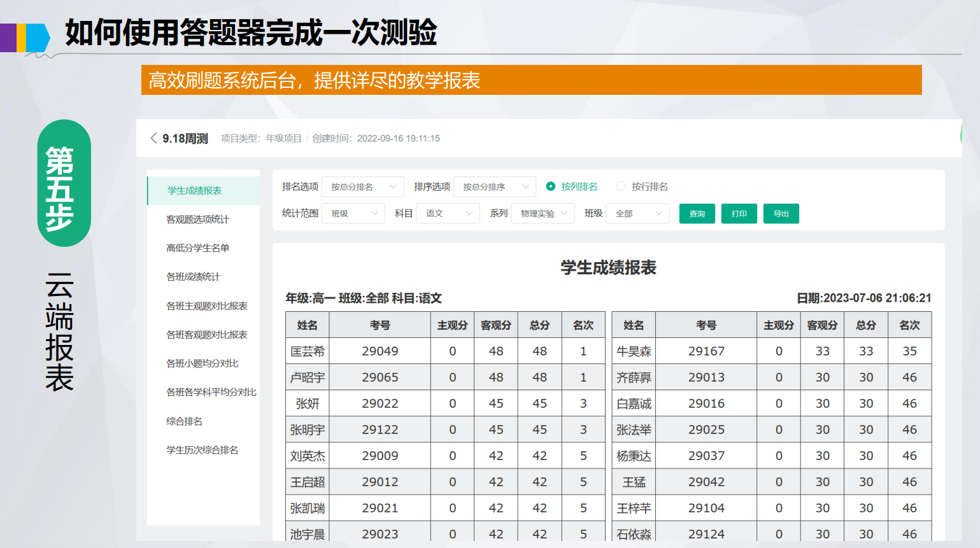
Task: Click the 打印 button
Action: coord(739,214)
